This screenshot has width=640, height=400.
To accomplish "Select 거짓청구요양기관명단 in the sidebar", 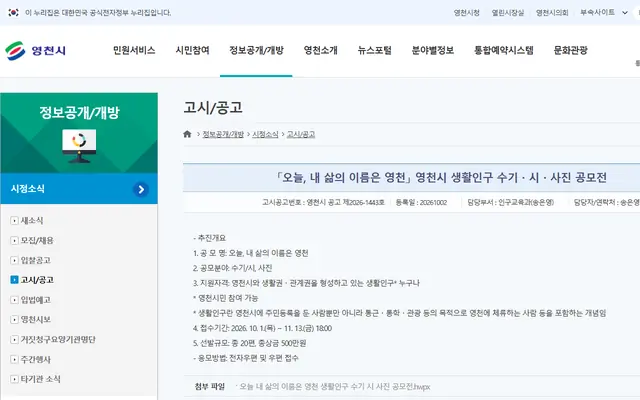I will (x=58, y=339).
